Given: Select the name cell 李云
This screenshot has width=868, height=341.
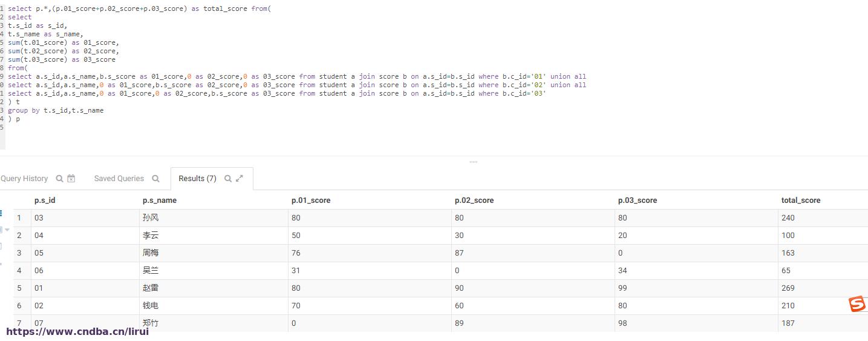Looking at the screenshot, I should point(151,236).
